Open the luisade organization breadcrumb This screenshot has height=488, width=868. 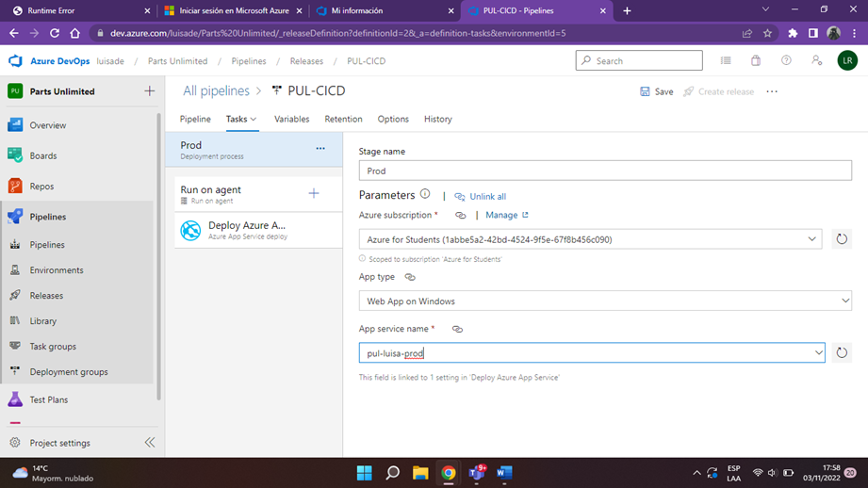(x=110, y=61)
